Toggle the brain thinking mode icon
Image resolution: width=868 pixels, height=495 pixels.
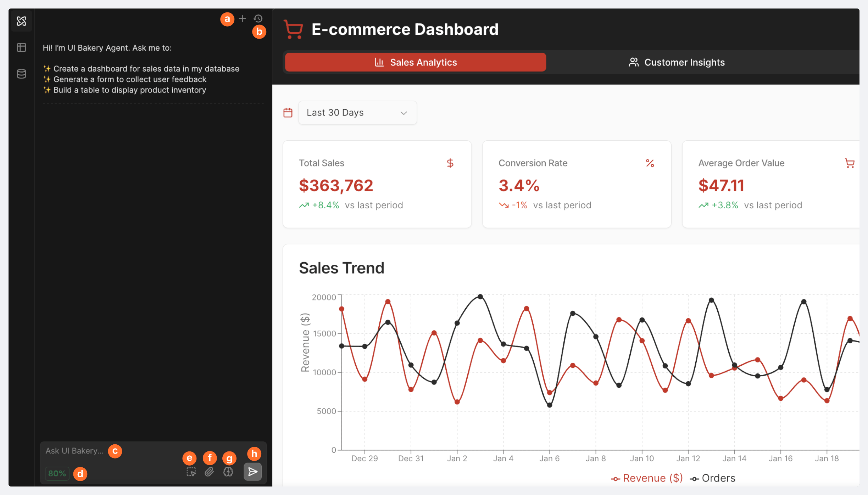(228, 472)
